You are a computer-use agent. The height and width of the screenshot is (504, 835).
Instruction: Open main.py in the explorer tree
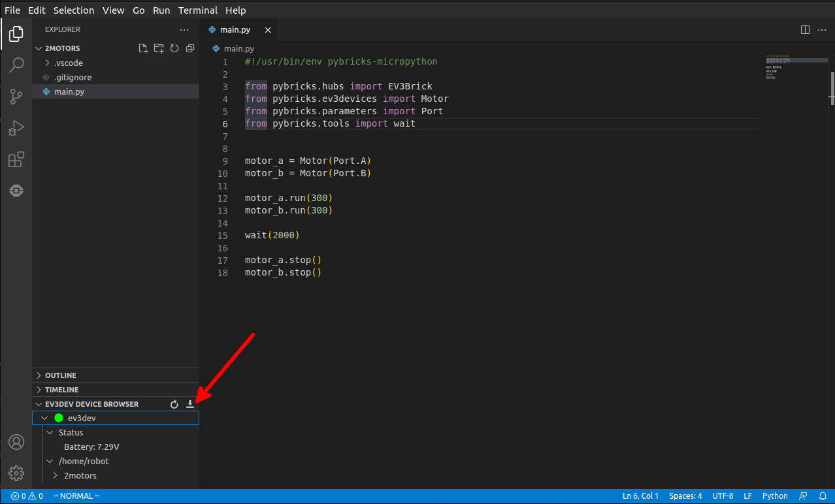[x=69, y=91]
